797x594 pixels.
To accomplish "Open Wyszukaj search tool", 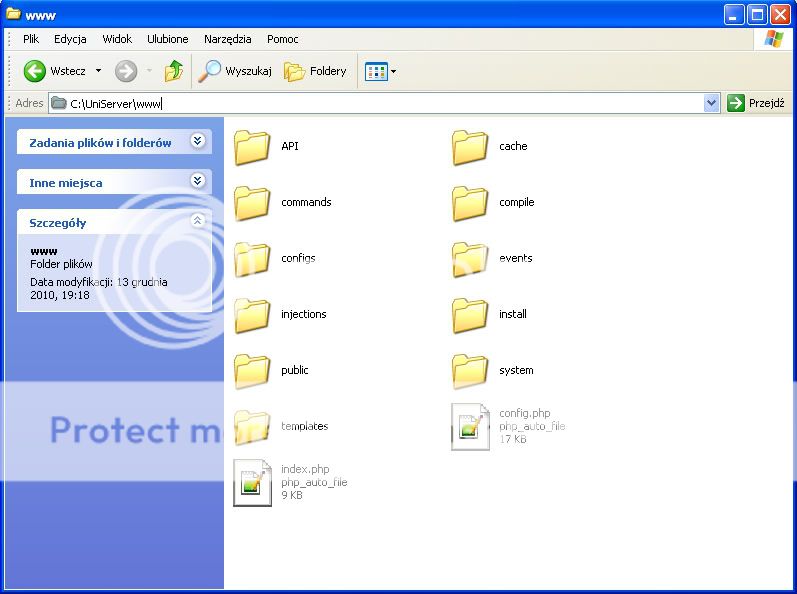I will pos(235,71).
